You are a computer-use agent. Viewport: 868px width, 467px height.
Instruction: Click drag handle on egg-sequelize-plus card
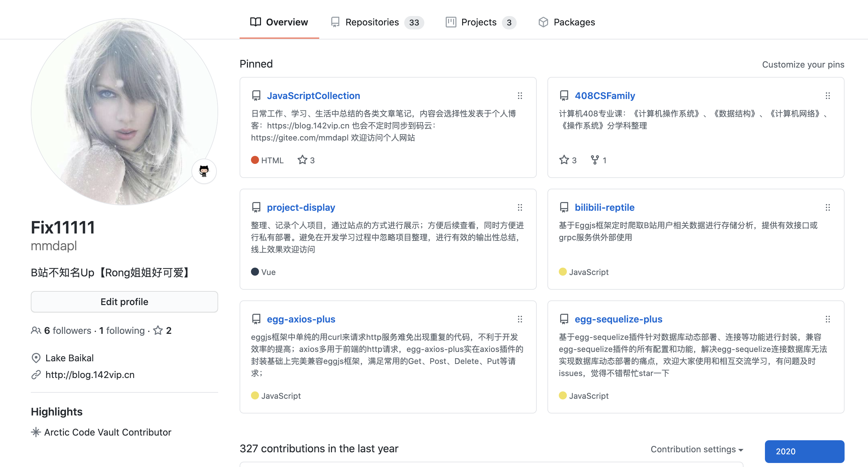point(827,319)
